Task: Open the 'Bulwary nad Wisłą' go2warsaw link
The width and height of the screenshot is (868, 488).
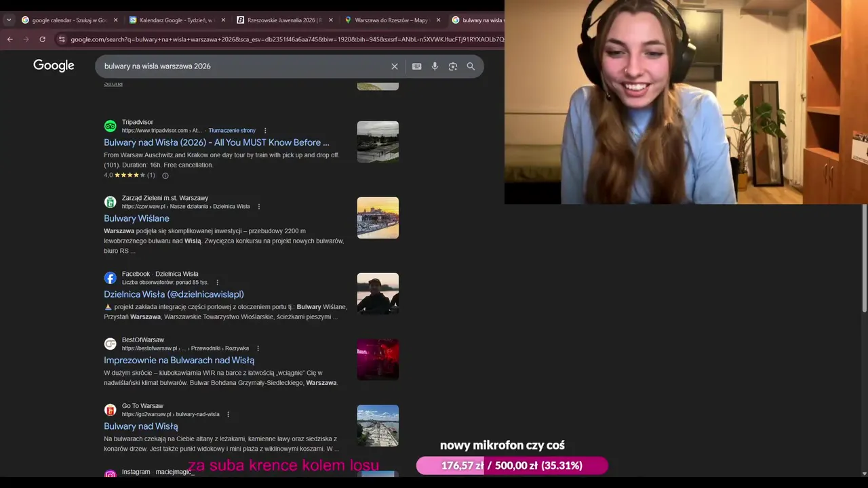Action: [140, 426]
